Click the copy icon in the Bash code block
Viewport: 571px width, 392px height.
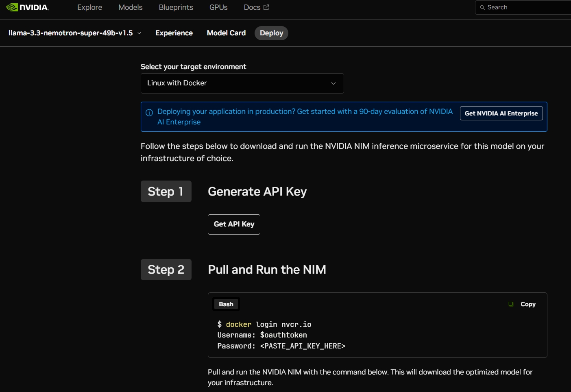tap(511, 304)
